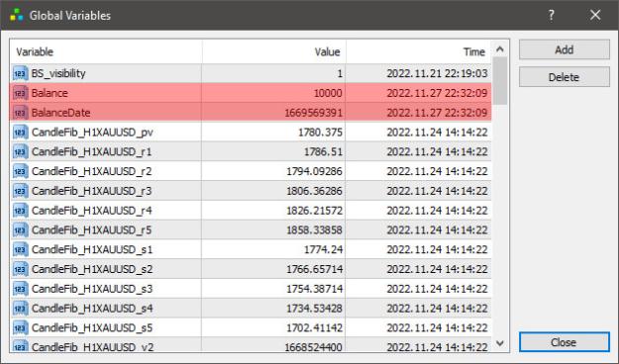The image size is (619, 364).
Task: Click the icon beside CandleFib_H1XAUUSD_s1
Action: [x=20, y=249]
